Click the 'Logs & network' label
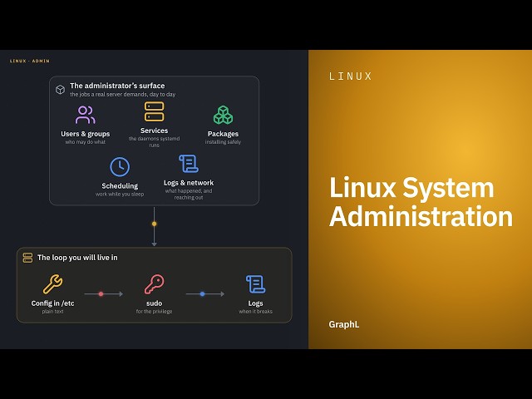This screenshot has height=399, width=532. tap(189, 183)
